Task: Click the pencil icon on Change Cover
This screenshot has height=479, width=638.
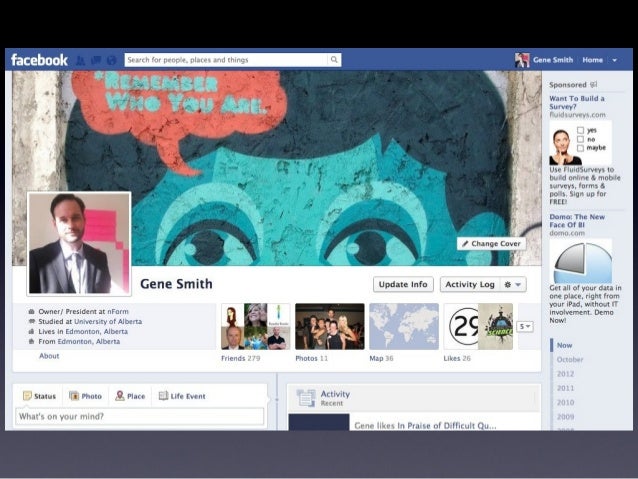Action: click(465, 243)
